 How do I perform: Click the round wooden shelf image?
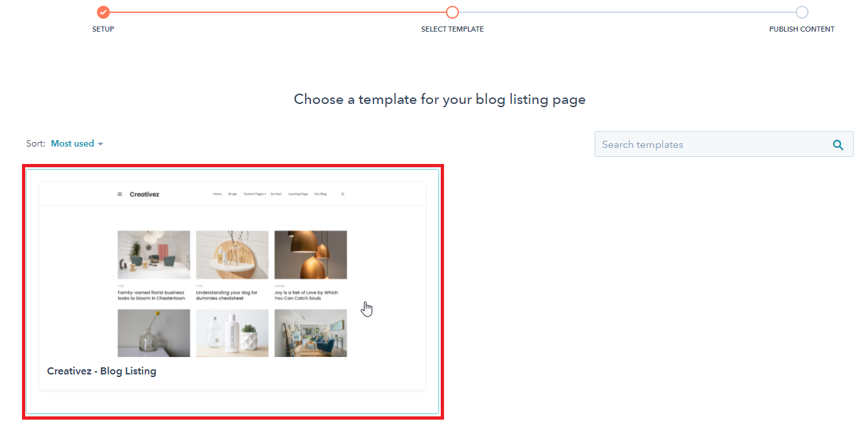click(x=232, y=255)
